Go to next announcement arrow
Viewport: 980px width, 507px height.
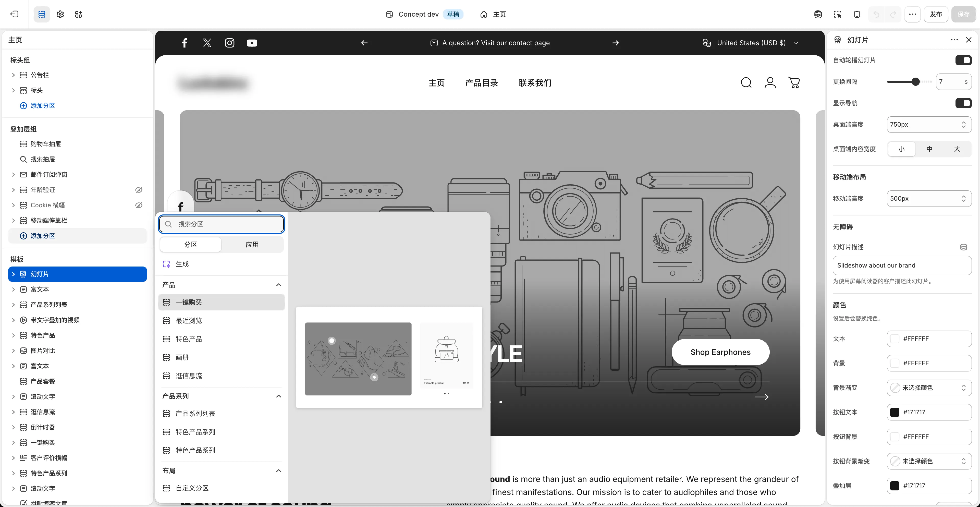[x=615, y=43]
